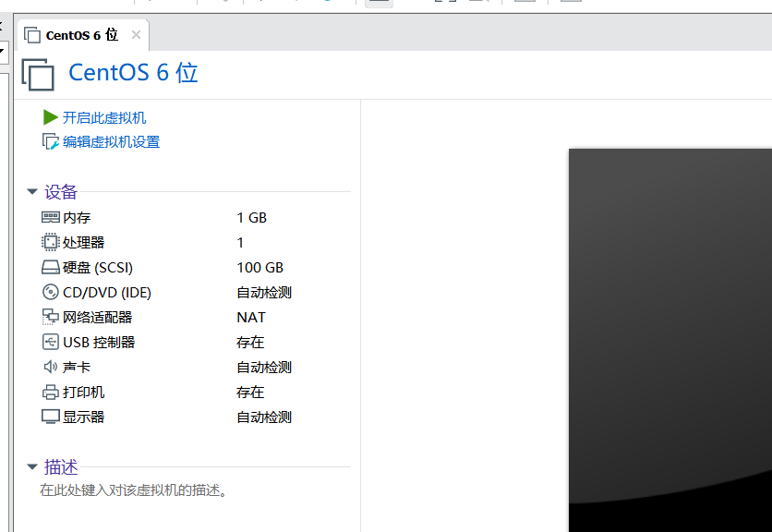Select the 网络适配器 row label

[98, 317]
